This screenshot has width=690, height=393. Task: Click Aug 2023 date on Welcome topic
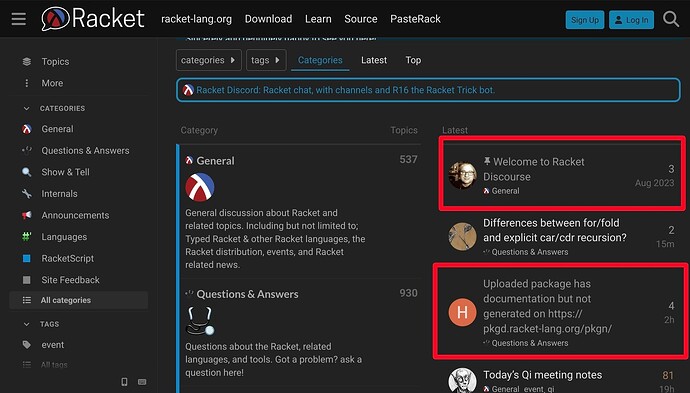[654, 183]
